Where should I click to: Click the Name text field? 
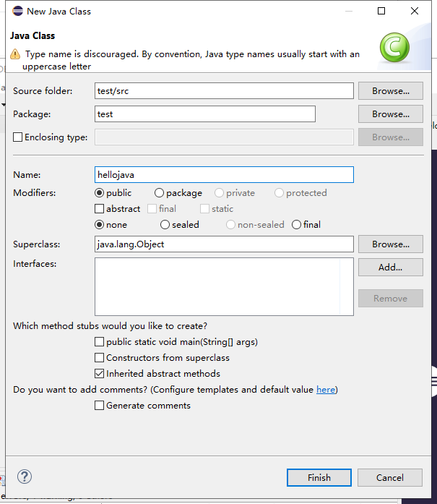pyautogui.click(x=224, y=174)
